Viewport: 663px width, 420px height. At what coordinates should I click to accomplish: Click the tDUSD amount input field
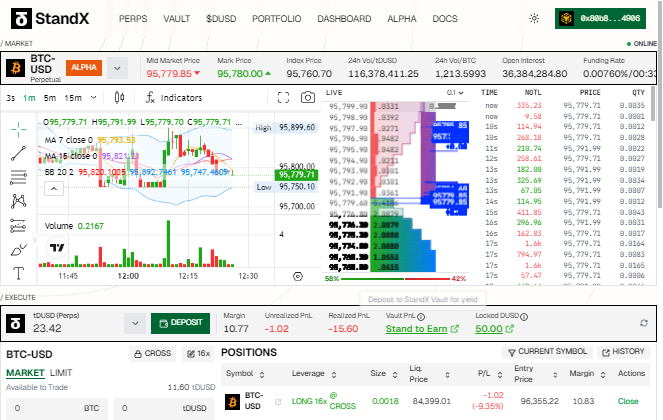click(164, 409)
